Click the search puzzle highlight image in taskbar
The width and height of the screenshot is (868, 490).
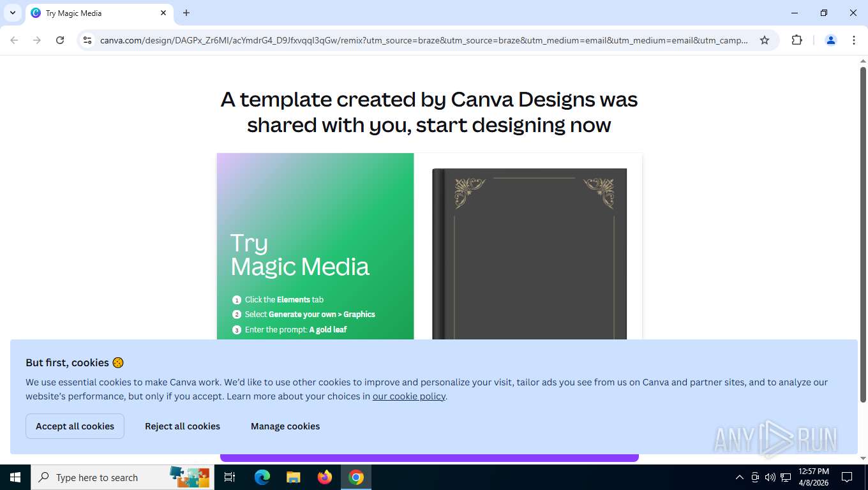pyautogui.click(x=190, y=477)
